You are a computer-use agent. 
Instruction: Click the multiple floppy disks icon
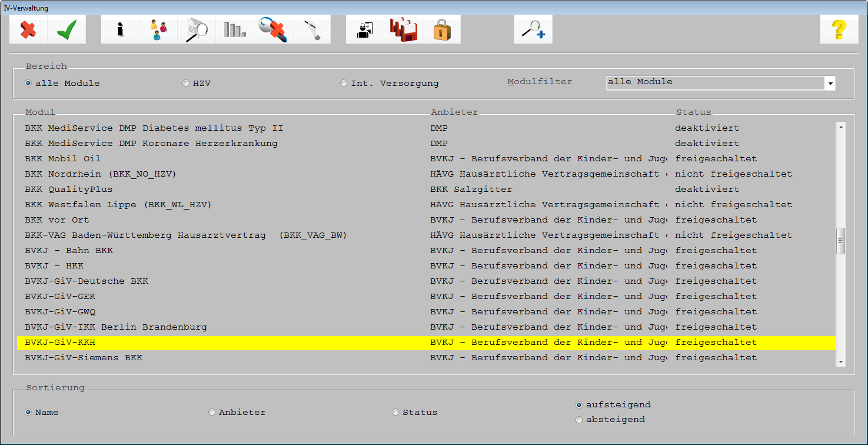point(403,29)
